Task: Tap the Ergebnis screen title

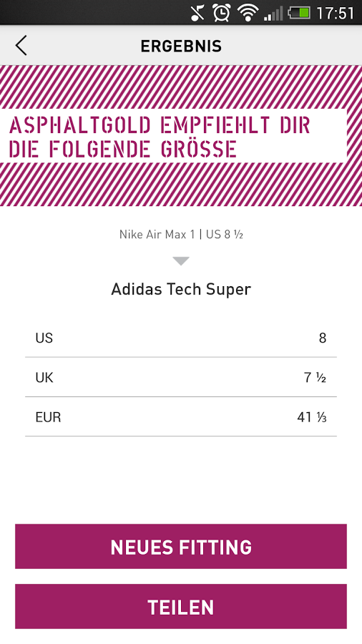Action: point(181,47)
